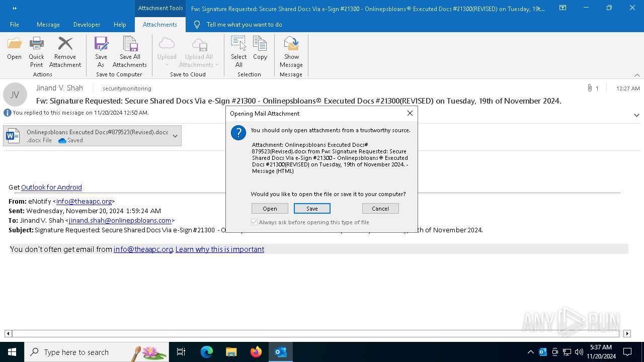
Task: Toggle Always ask before opening checkbox
Action: click(255, 222)
